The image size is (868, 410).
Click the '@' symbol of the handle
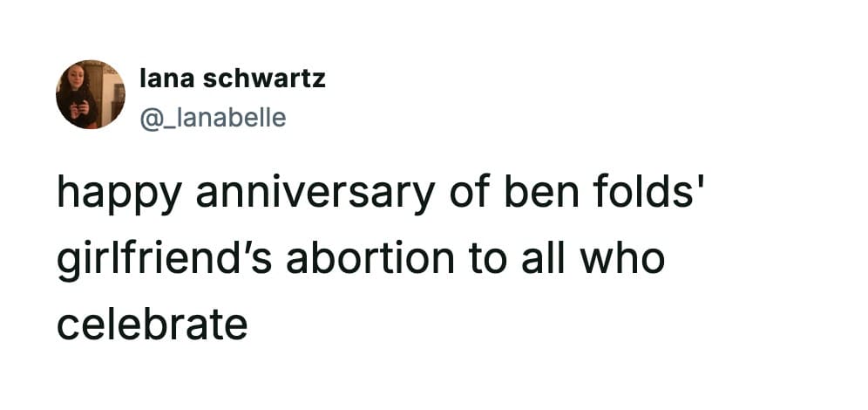tap(149, 116)
